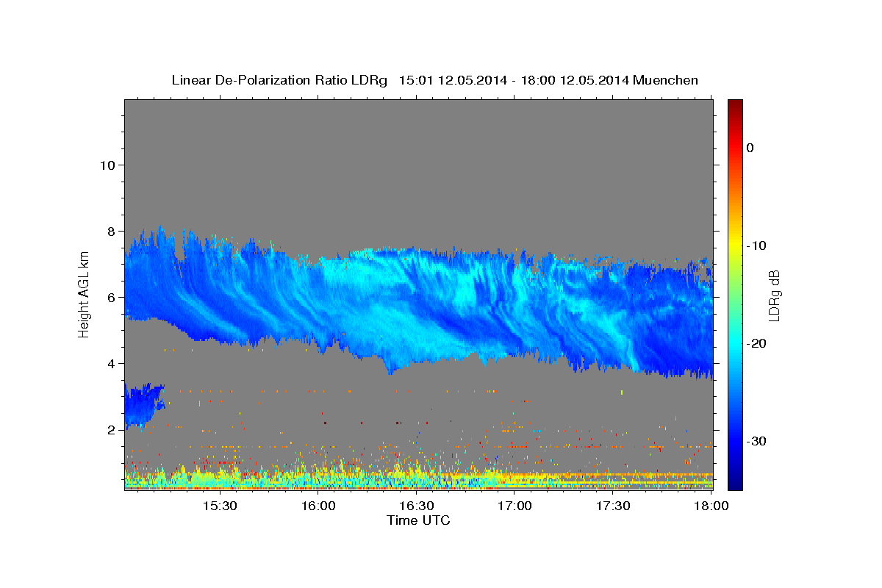Click the 15:30 time tick label
This screenshot has height=588, width=882.
pyautogui.click(x=220, y=506)
